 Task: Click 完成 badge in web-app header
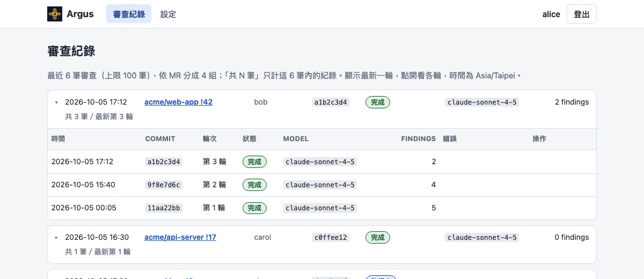click(378, 102)
